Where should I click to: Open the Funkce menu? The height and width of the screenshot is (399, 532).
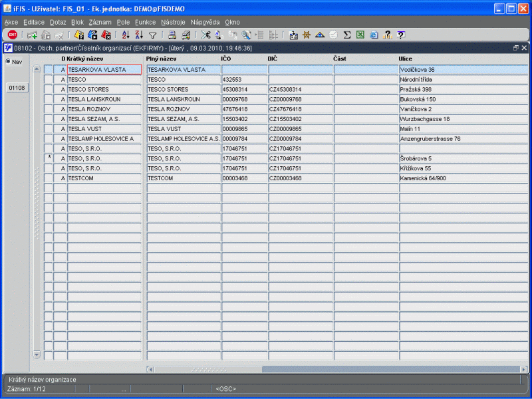(x=145, y=23)
